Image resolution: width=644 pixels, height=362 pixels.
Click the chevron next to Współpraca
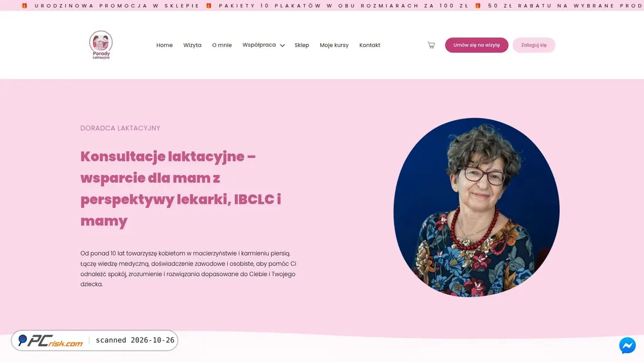pyautogui.click(x=282, y=46)
